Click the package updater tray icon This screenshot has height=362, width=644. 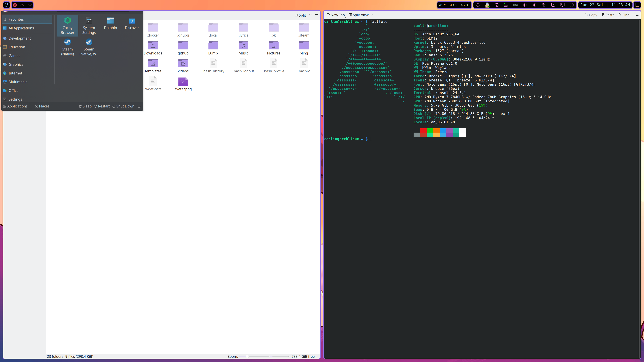[487, 5]
